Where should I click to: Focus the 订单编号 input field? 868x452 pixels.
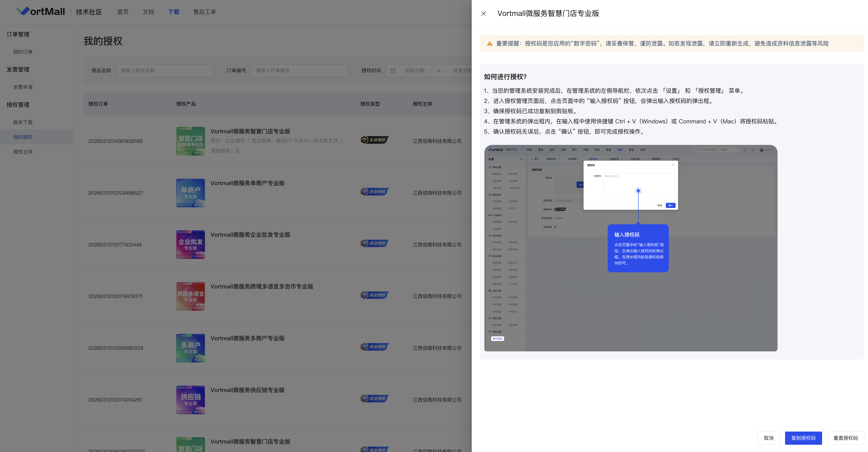tap(299, 71)
